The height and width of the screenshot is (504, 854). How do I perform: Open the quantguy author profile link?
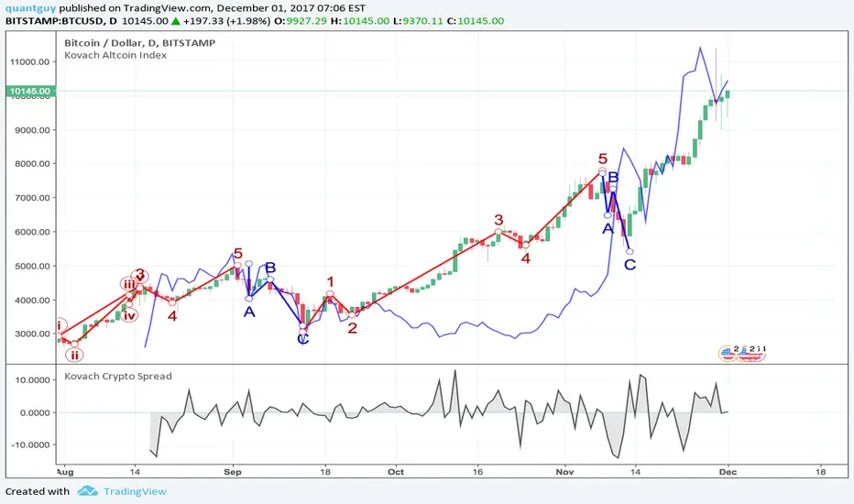click(x=30, y=8)
